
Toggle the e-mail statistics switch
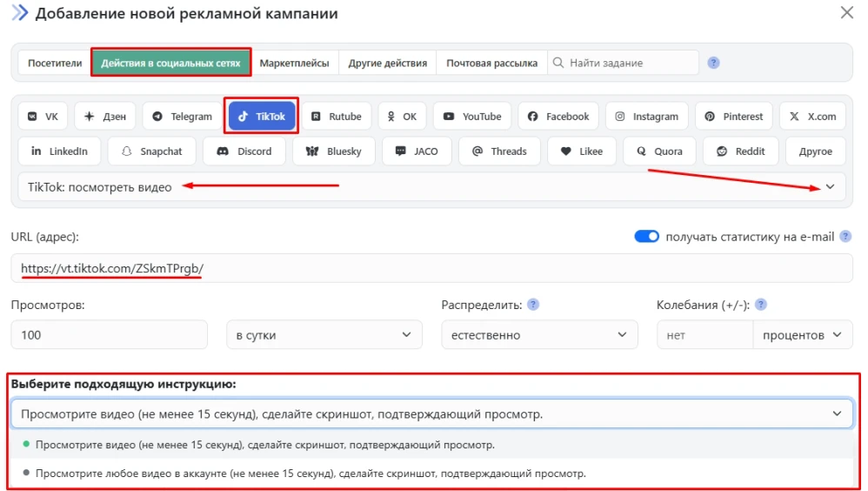click(x=646, y=237)
